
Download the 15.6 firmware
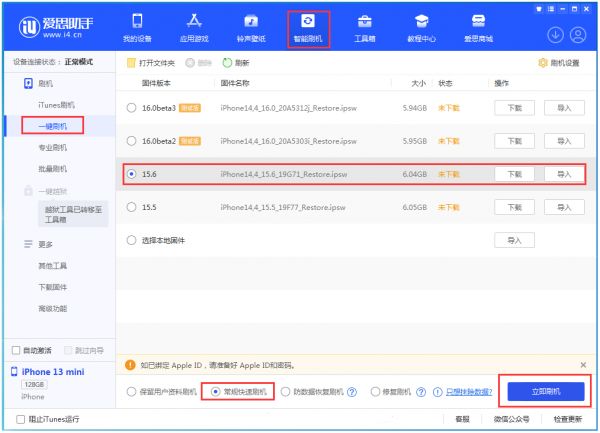(515, 174)
